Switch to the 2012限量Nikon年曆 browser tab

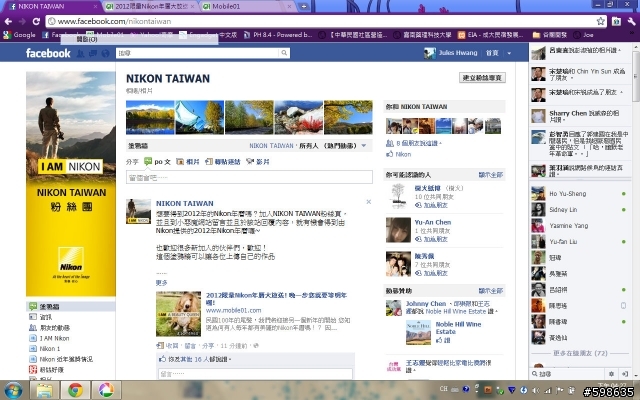click(x=150, y=6)
